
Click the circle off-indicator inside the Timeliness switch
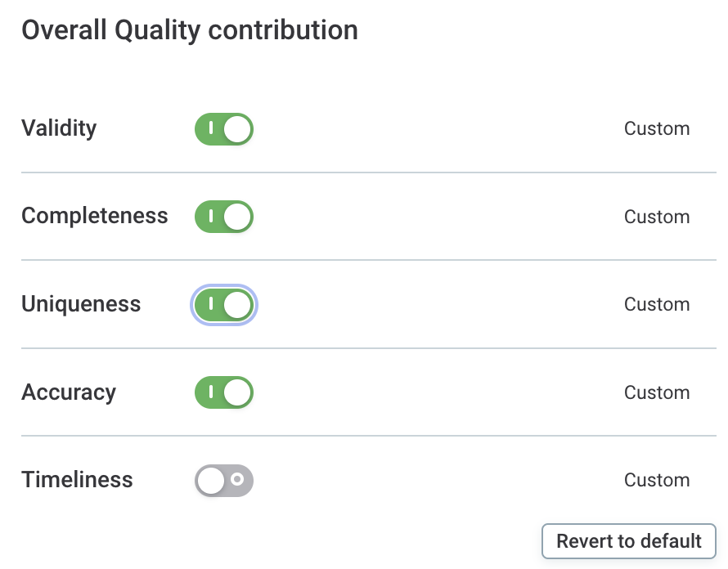click(x=237, y=480)
